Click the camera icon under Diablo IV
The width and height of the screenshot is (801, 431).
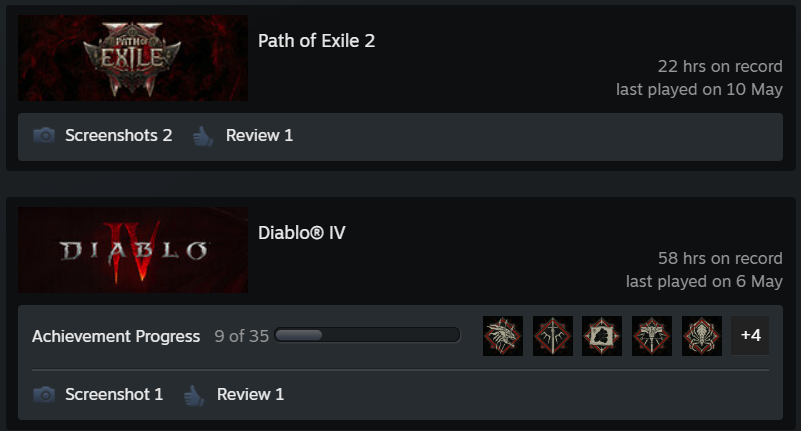(44, 394)
